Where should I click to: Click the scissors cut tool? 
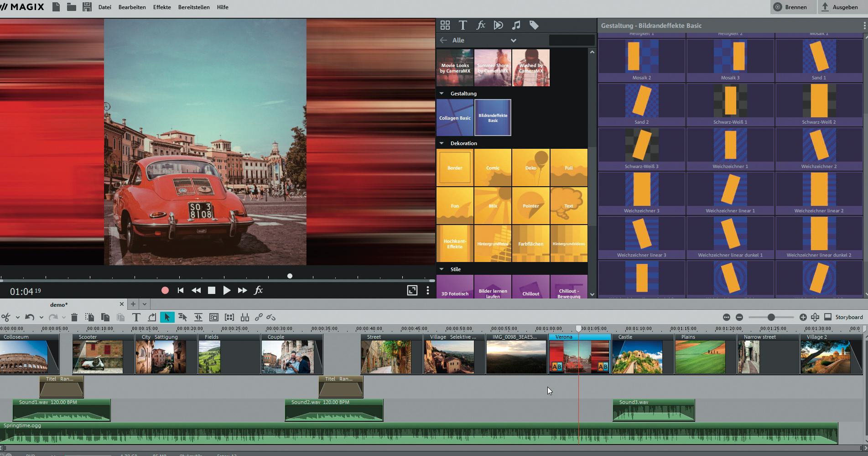pos(6,317)
